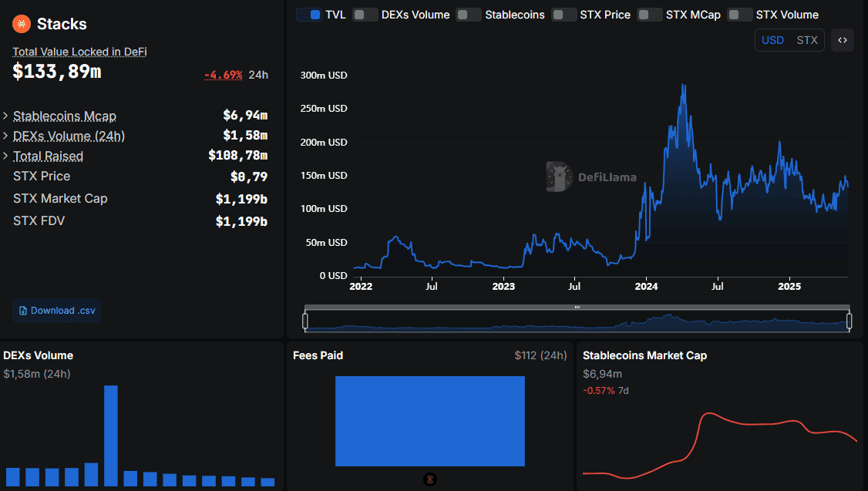Screen dimensions: 868x491
Task: Click the hourglass icon under Fees Paid
Action: (x=430, y=479)
